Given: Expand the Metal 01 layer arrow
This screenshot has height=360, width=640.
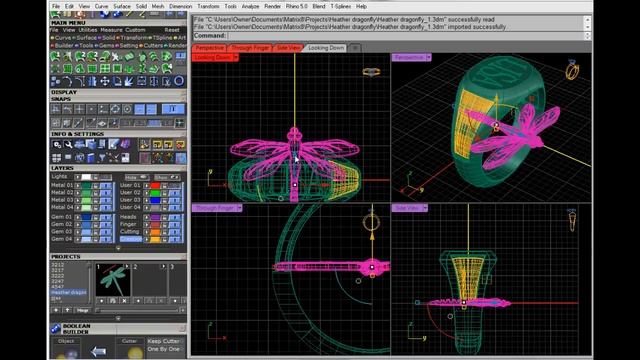Looking at the screenshot, I should [78, 185].
